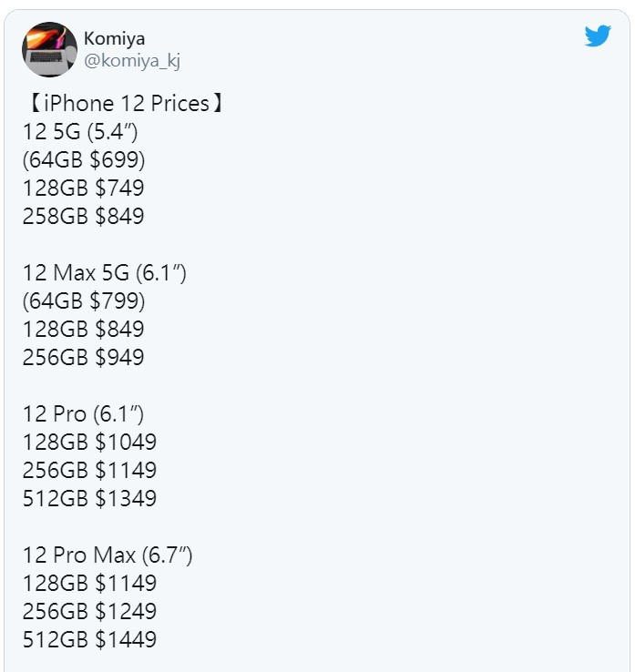635x672 pixels.
Task: Click the 256GB $949 price line
Action: [x=84, y=358]
